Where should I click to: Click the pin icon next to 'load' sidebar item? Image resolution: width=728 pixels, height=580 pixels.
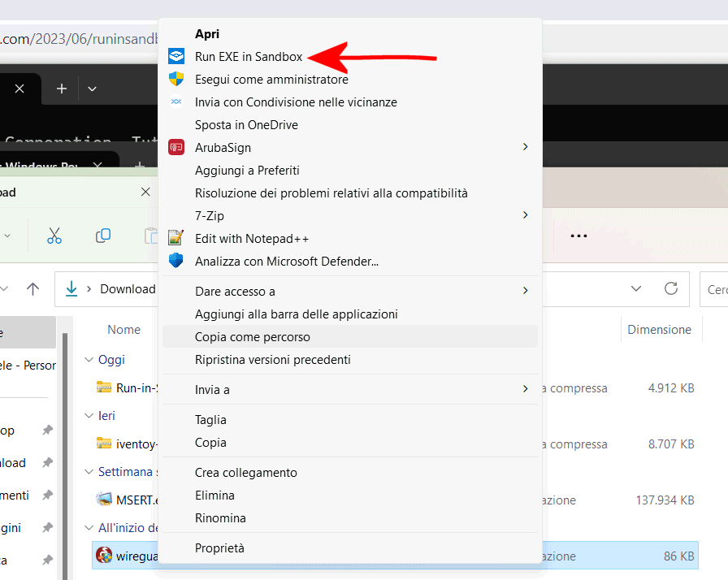47,462
